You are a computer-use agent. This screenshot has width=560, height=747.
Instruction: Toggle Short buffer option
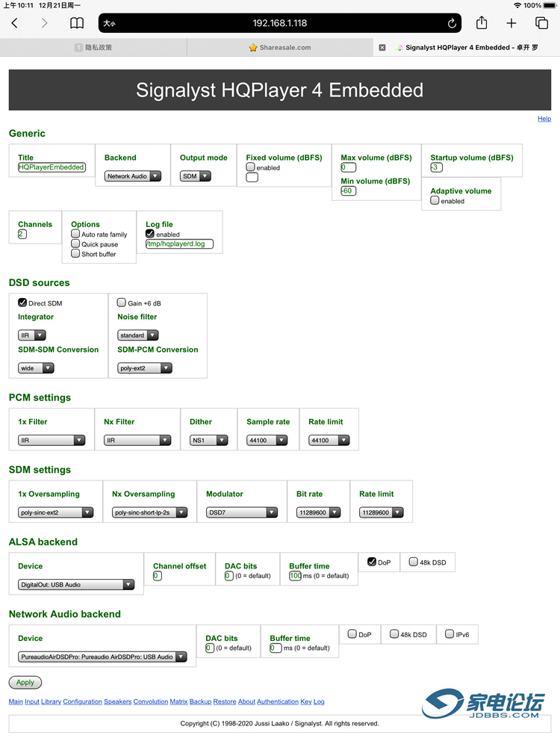pos(75,254)
